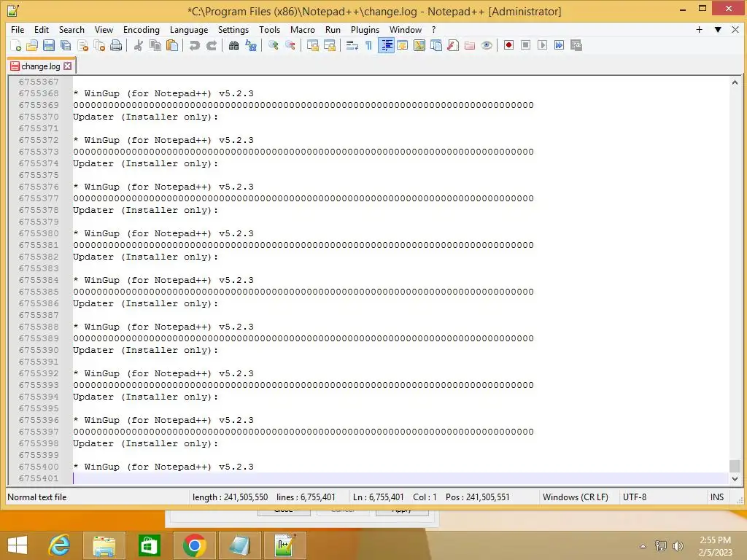Screen dimensions: 747x560
Task: Click Windows (CR LF) in status bar
Action: 575,497
